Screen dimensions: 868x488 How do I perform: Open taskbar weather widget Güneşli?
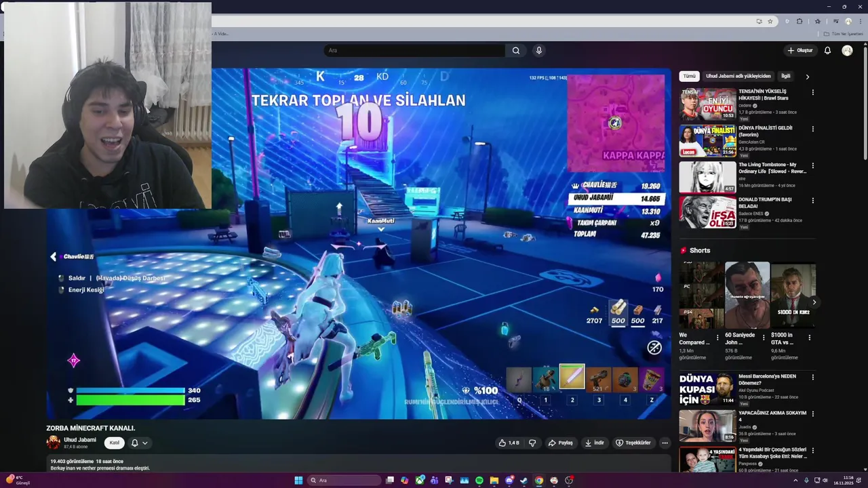coord(18,480)
